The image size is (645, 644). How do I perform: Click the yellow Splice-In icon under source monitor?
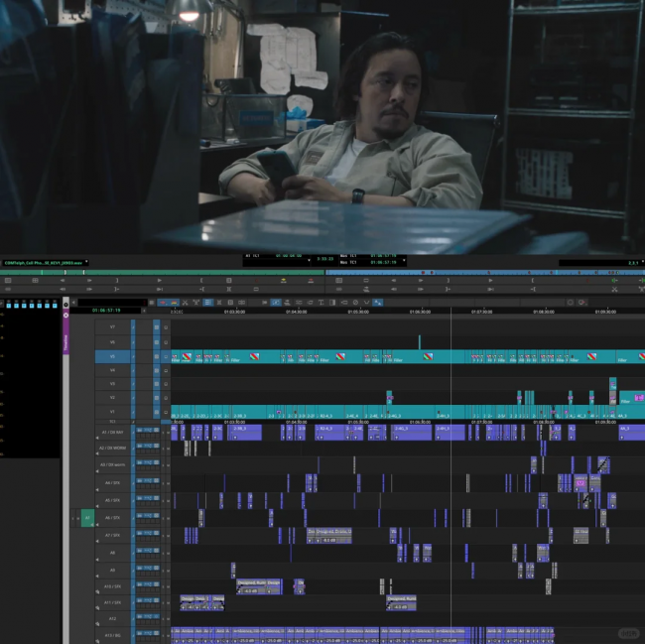tap(284, 281)
